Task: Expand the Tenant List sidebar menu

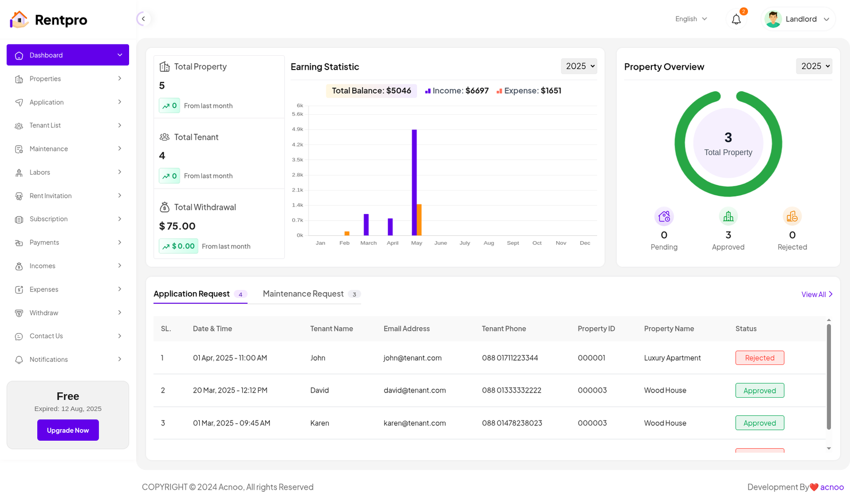Action: [x=67, y=125]
